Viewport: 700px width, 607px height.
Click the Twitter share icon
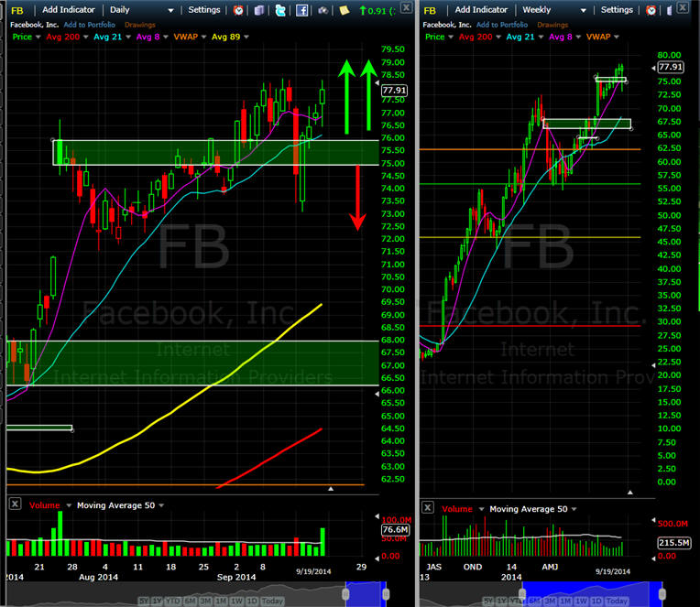point(280,10)
